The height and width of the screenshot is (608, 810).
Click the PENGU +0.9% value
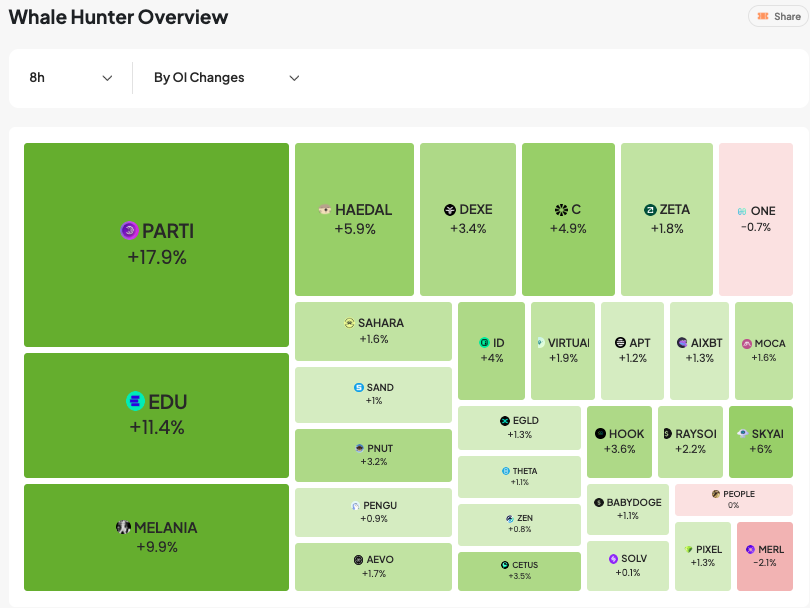click(374, 519)
